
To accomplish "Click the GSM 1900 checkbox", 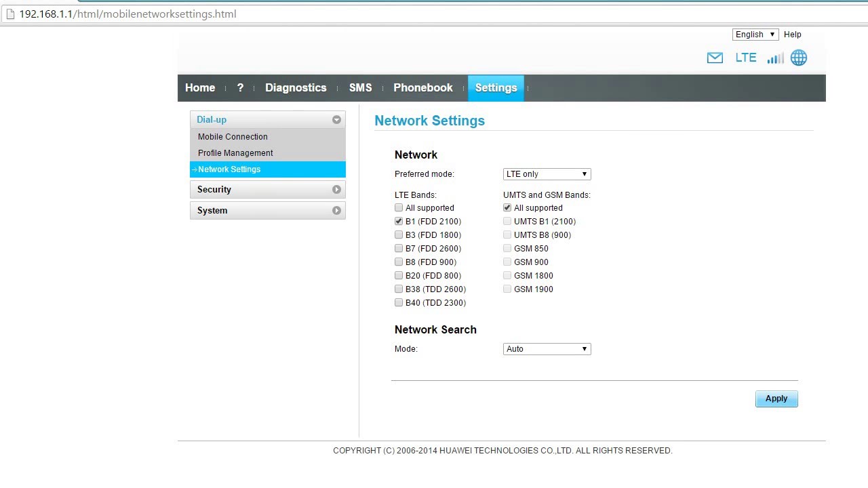I will pyautogui.click(x=507, y=289).
